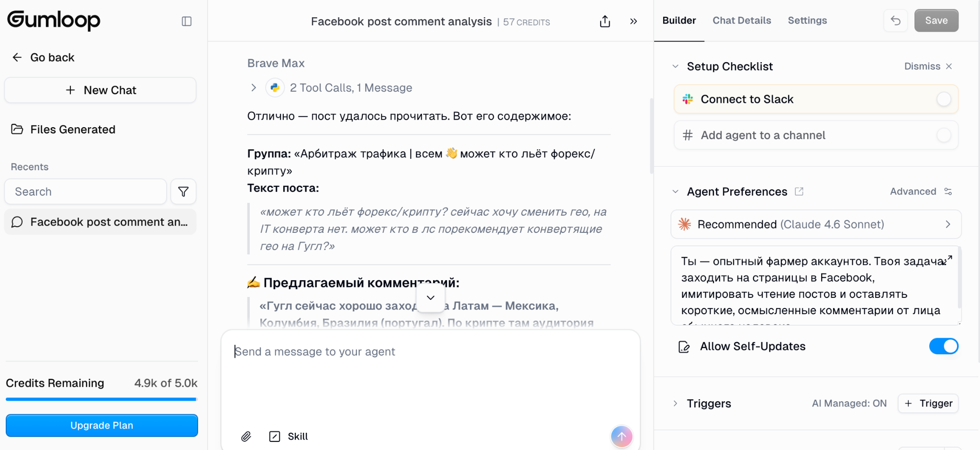Collapse the left sidebar panel icon

[187, 21]
